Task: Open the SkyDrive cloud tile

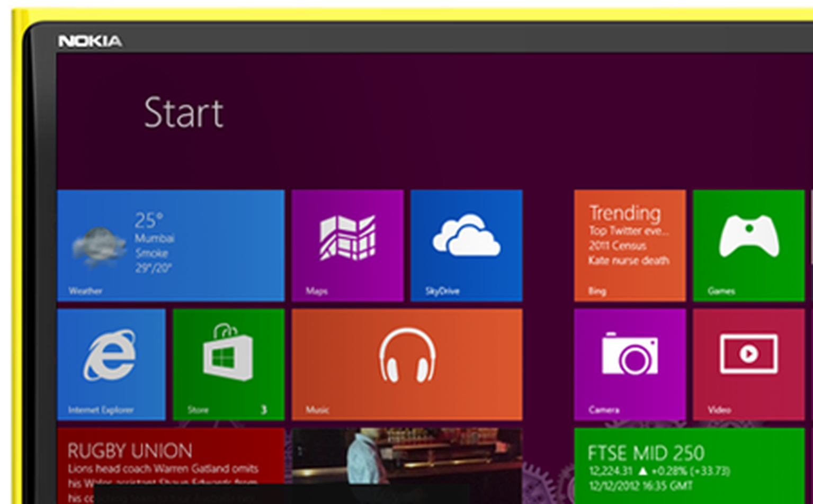Action: tap(466, 246)
